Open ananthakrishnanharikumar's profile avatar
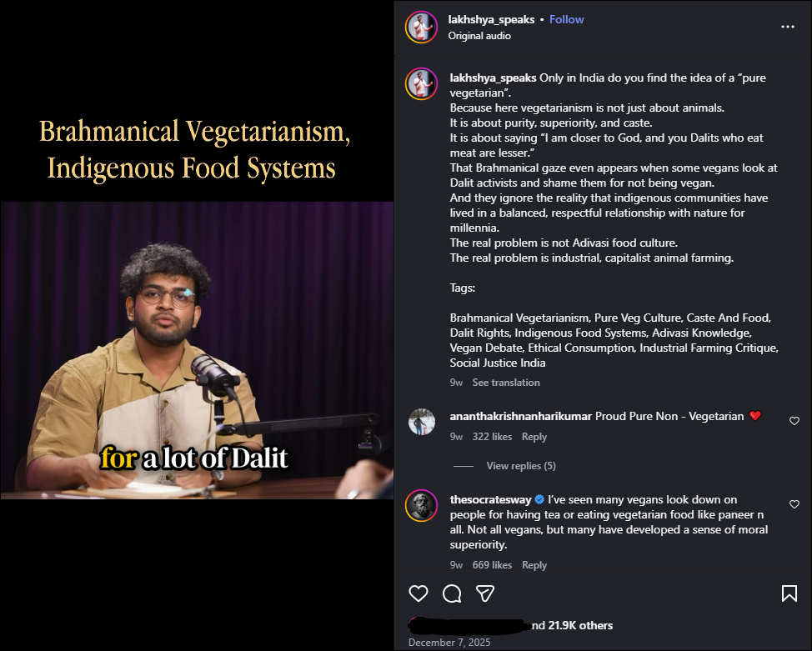Viewport: 812px width, 651px height. [x=422, y=422]
